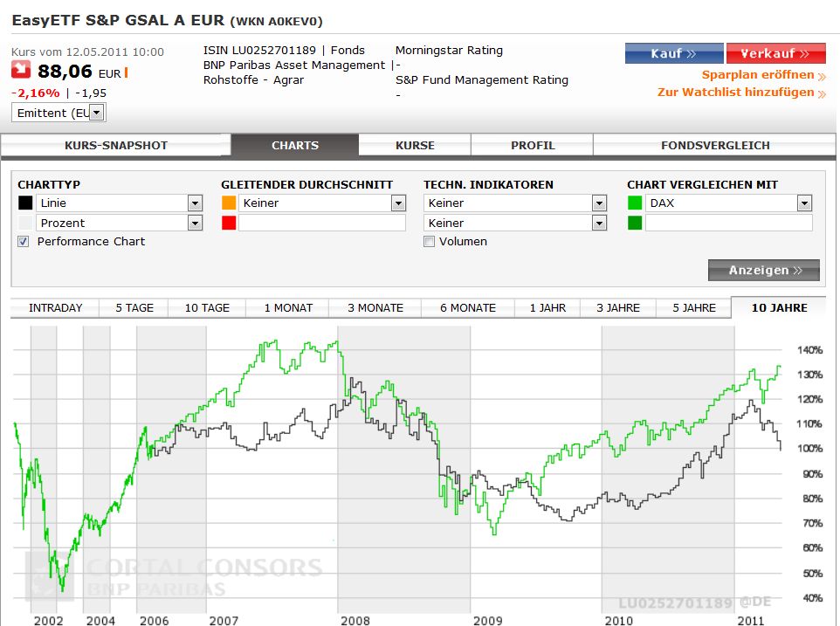The height and width of the screenshot is (626, 840).
Task: Switch to the Kurs-Snapshot tab
Action: pyautogui.click(x=116, y=145)
